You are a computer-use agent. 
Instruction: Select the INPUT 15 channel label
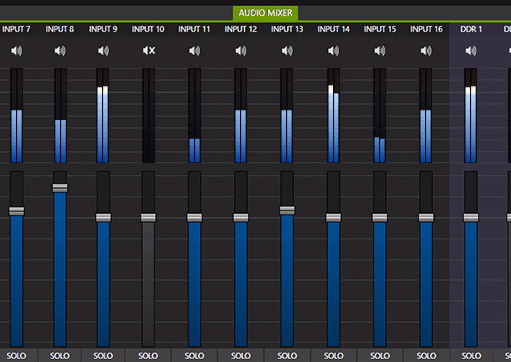(x=380, y=29)
